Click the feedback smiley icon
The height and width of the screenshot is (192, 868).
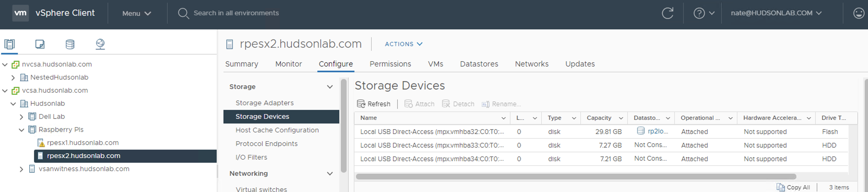[859, 13]
